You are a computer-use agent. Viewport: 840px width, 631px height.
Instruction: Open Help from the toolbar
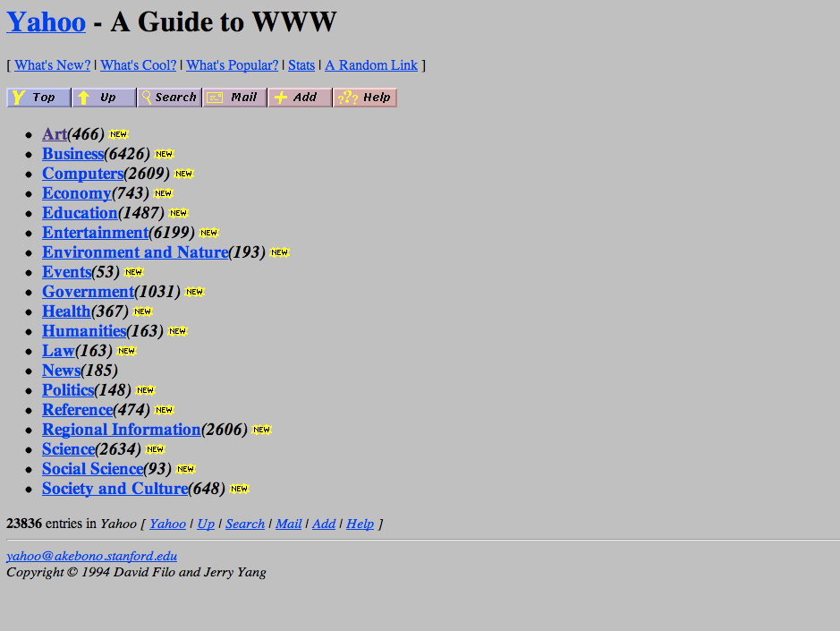(x=365, y=98)
